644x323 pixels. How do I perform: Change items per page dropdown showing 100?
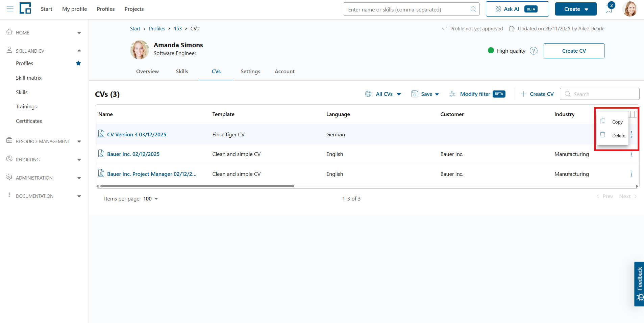pyautogui.click(x=151, y=199)
